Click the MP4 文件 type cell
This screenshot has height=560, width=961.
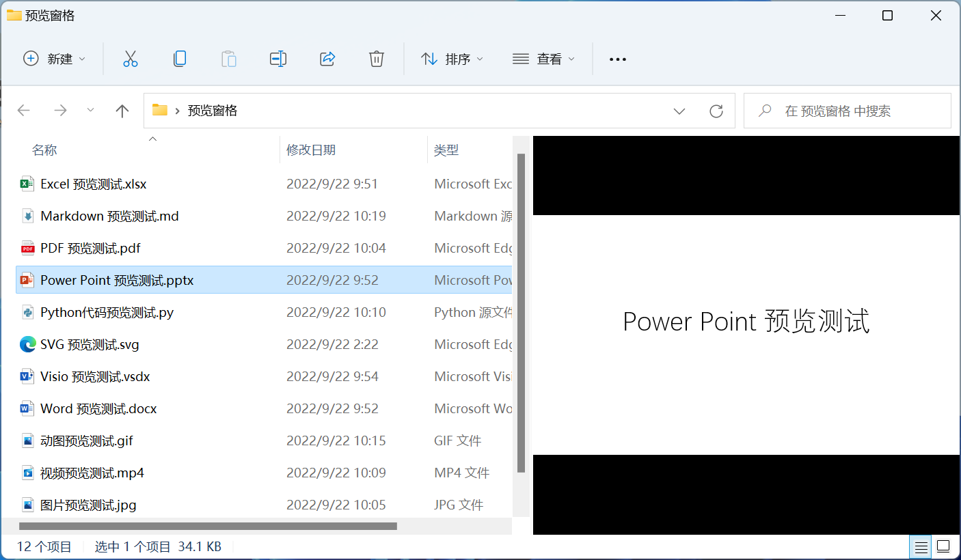[462, 473]
